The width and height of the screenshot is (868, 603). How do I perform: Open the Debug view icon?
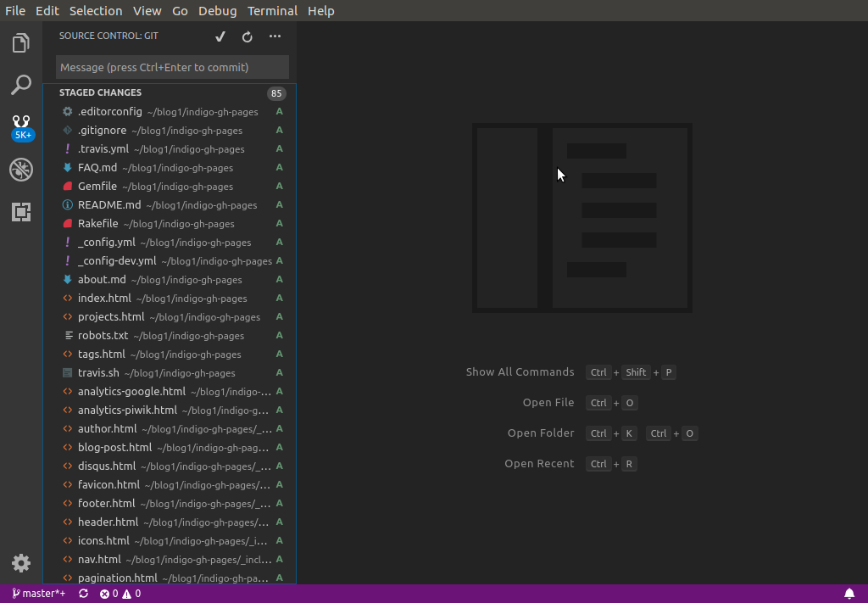pyautogui.click(x=21, y=170)
